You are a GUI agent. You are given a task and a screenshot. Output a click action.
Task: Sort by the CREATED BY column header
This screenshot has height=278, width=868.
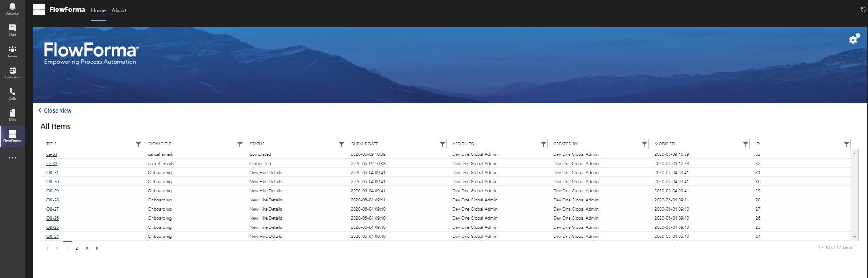click(x=565, y=144)
